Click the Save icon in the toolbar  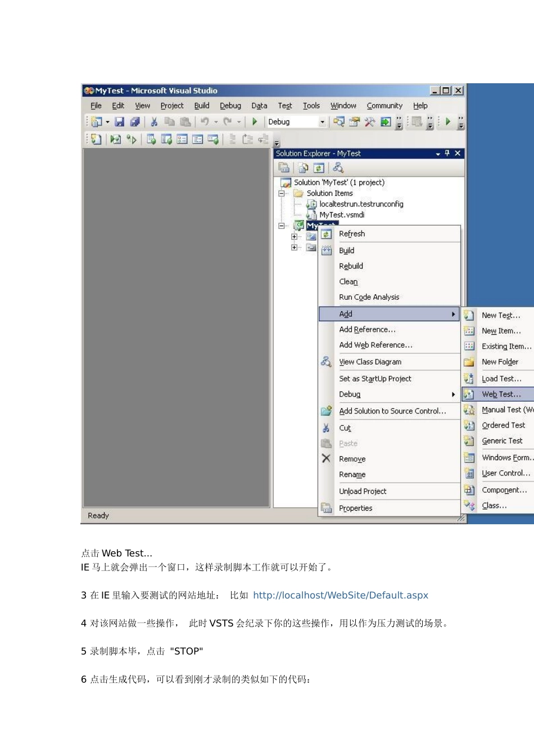119,121
